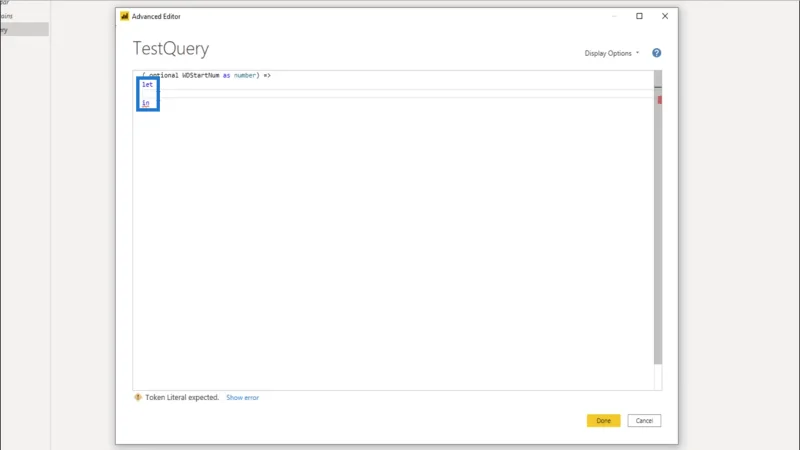Click the Power BI icon in title bar
800x450 pixels.
[124, 16]
